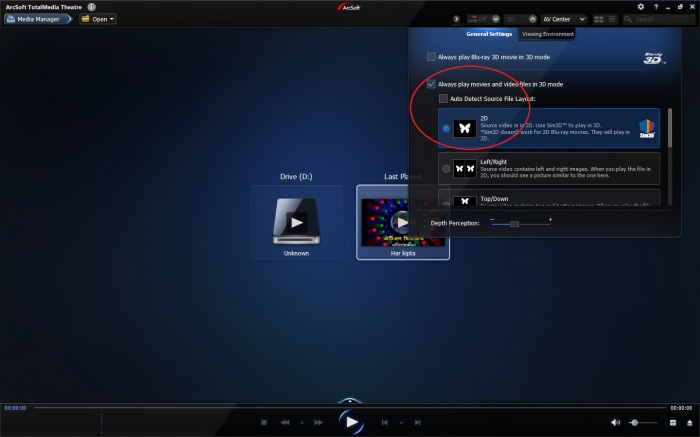Screen dimensions: 700x437
Task: Click the info icon beside TotalMedia Theatre title
Action: [92, 7]
